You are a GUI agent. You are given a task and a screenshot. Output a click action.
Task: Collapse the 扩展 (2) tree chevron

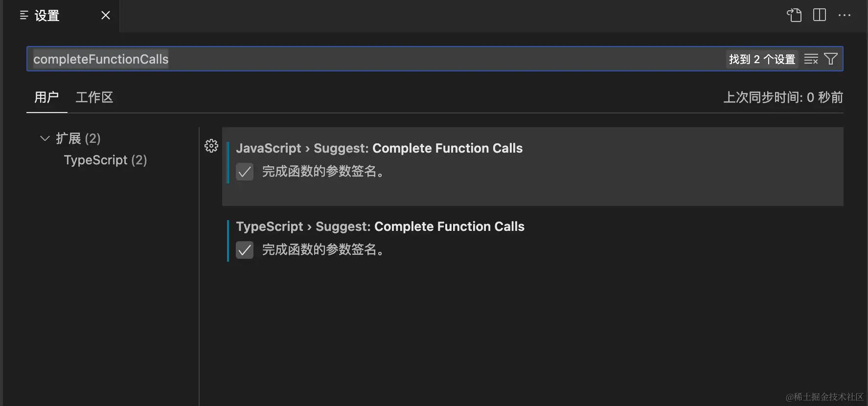(x=45, y=138)
